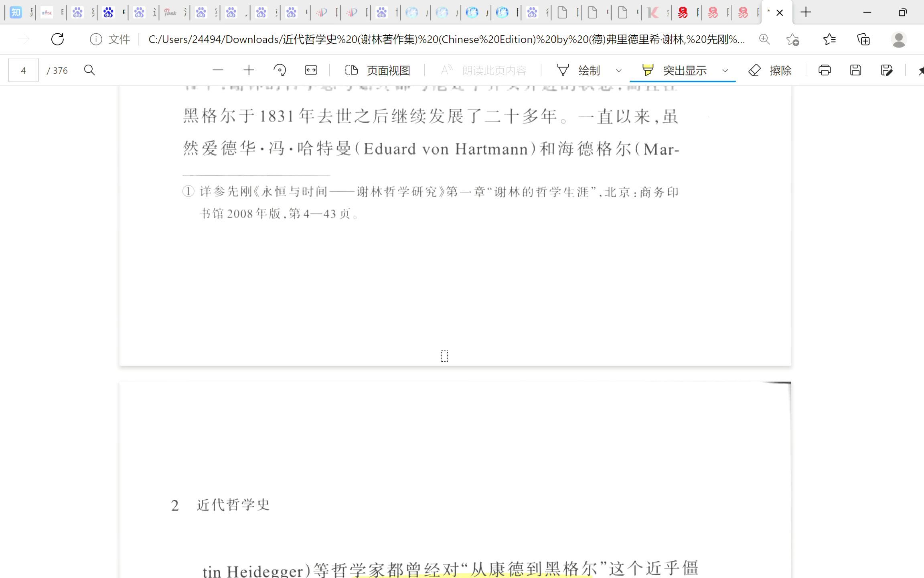Save the PDF document
The height and width of the screenshot is (578, 924).
pos(855,70)
